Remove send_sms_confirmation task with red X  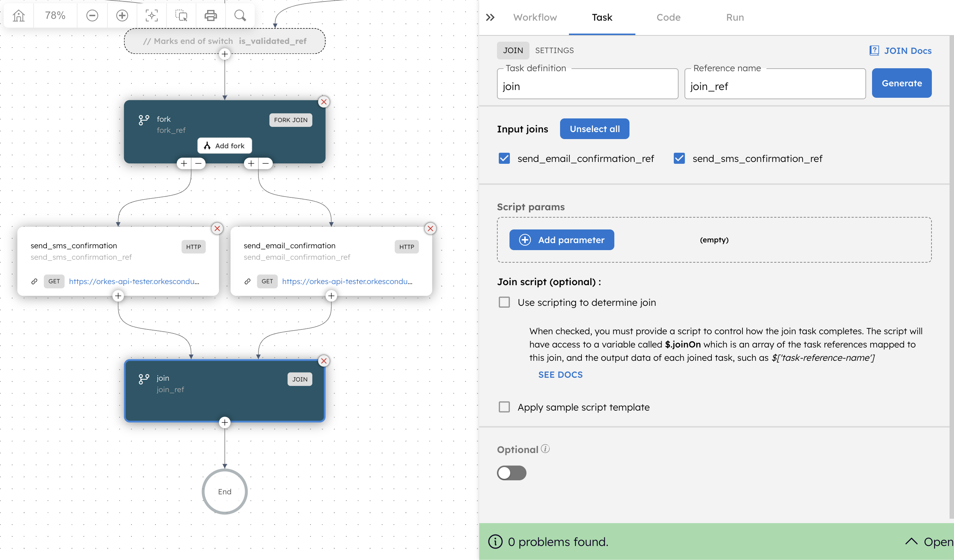click(217, 229)
